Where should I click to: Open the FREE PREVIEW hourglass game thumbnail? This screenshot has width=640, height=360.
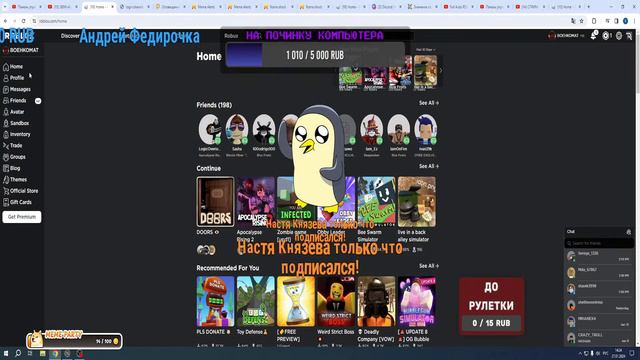(296, 301)
